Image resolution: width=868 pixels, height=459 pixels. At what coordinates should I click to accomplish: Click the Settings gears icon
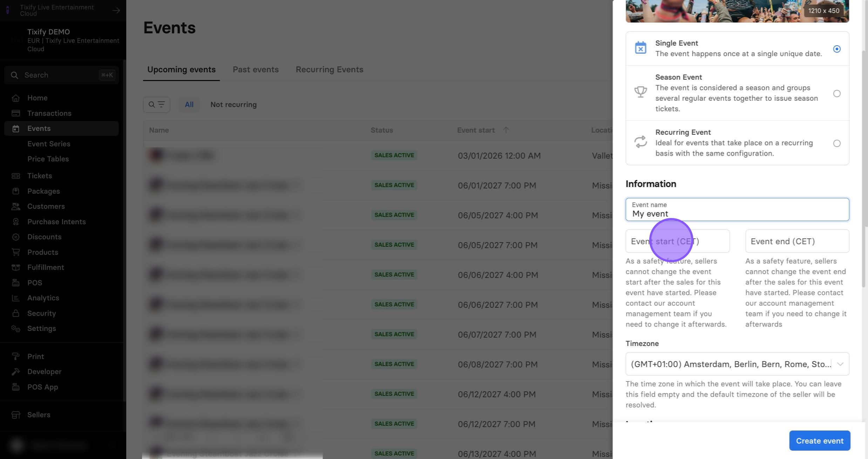[15, 328]
